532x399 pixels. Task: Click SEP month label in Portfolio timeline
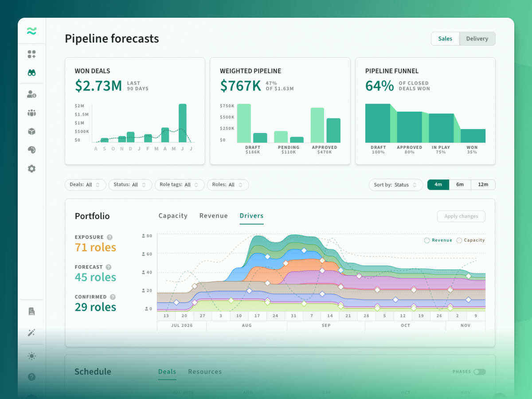(x=326, y=325)
